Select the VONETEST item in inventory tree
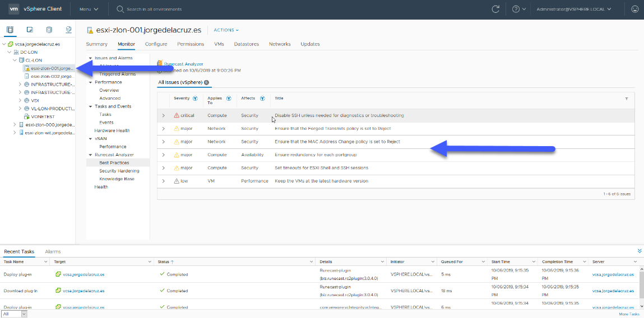The image size is (644, 318). tap(44, 116)
